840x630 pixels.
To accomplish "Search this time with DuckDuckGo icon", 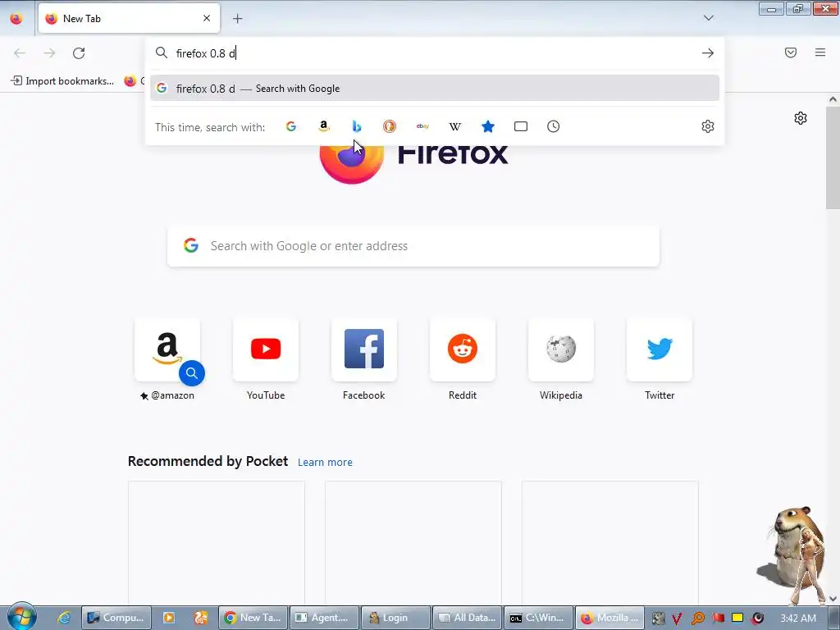I will coord(390,126).
